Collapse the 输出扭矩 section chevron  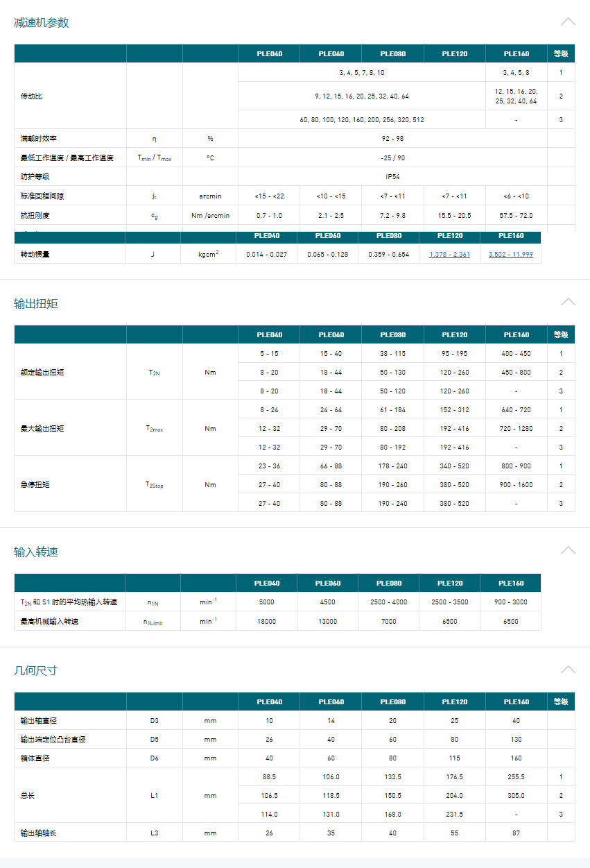pyautogui.click(x=568, y=302)
